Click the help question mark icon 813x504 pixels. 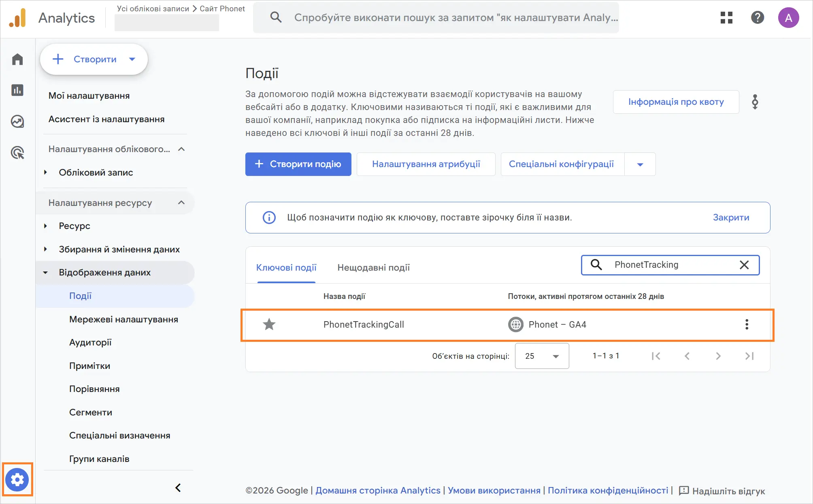[757, 18]
